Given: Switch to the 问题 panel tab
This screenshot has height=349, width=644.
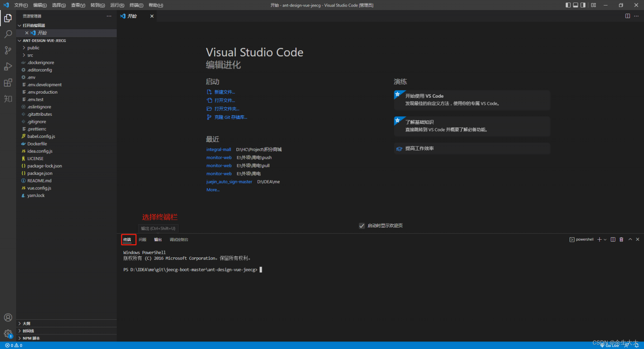Looking at the screenshot, I should (142, 240).
